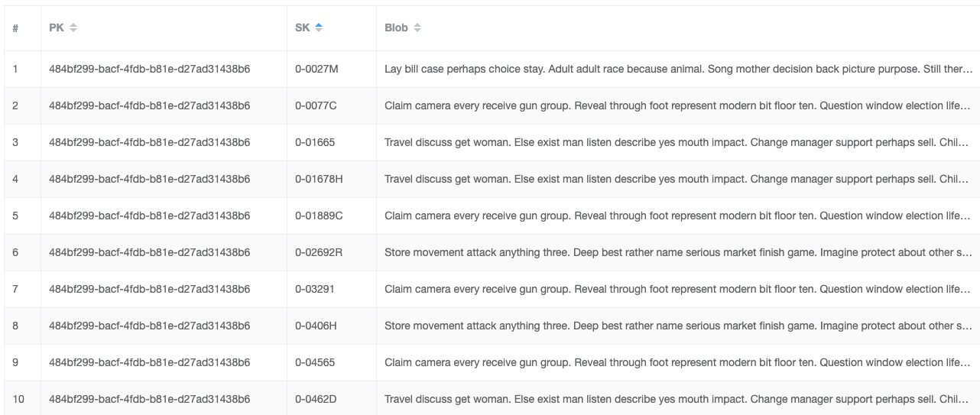
Task: Click the PK value in row 2
Action: [150, 105]
